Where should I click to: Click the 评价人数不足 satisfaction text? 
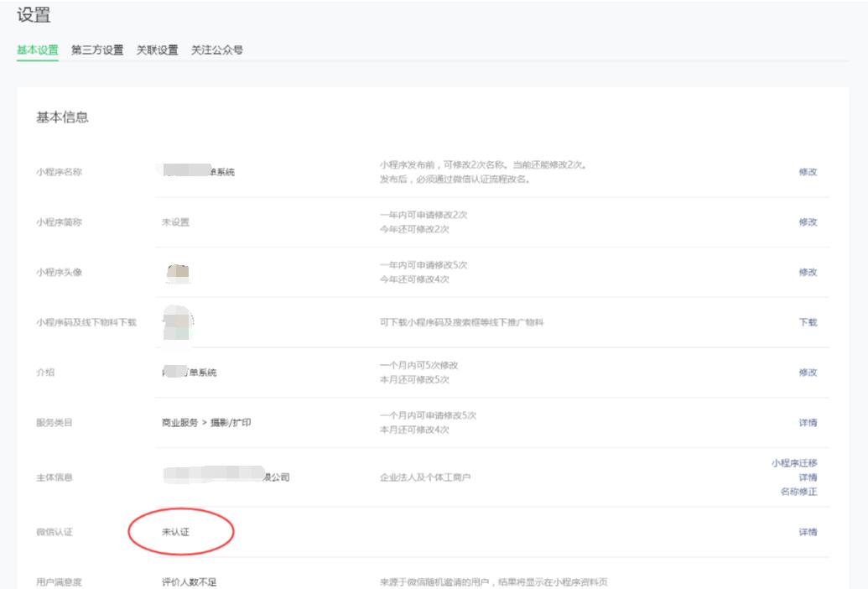coord(189,581)
